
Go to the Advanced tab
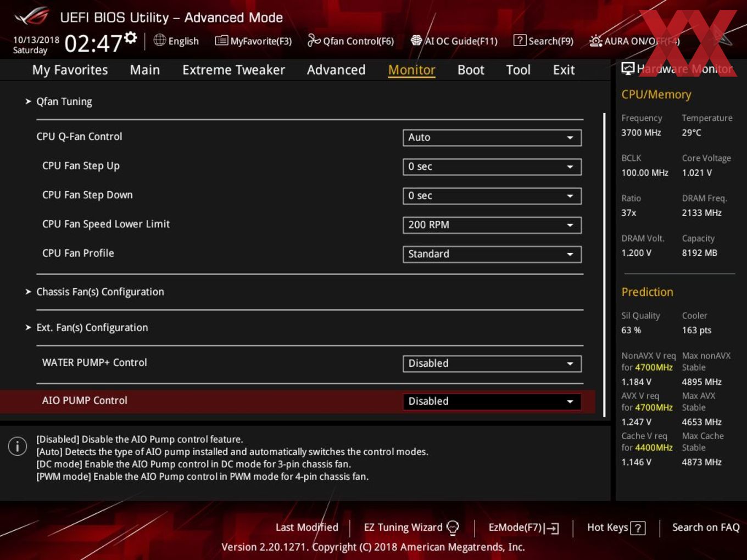[336, 70]
